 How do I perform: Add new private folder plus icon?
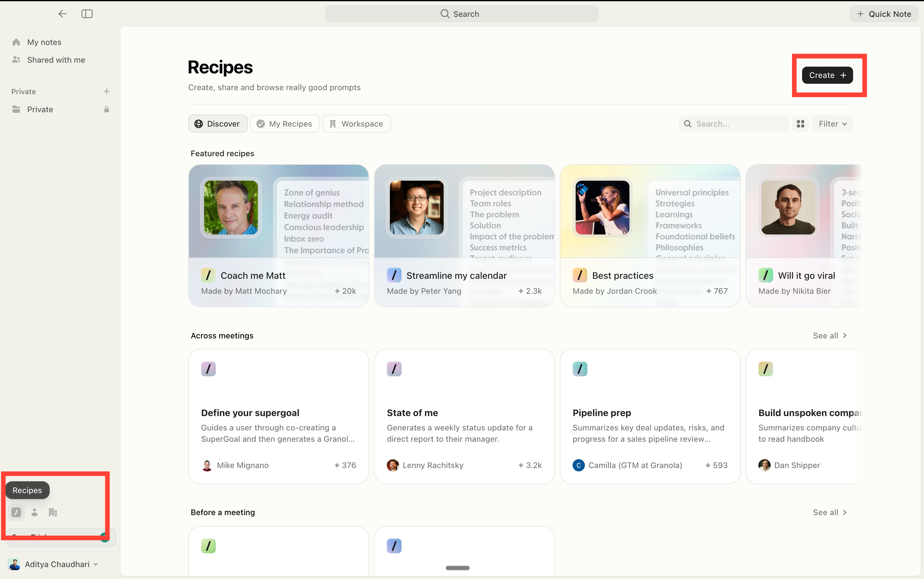coord(106,91)
